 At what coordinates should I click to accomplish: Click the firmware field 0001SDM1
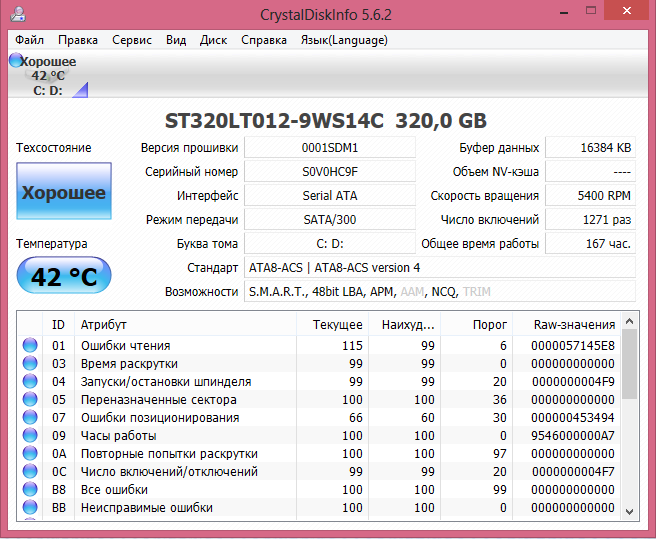click(x=330, y=148)
